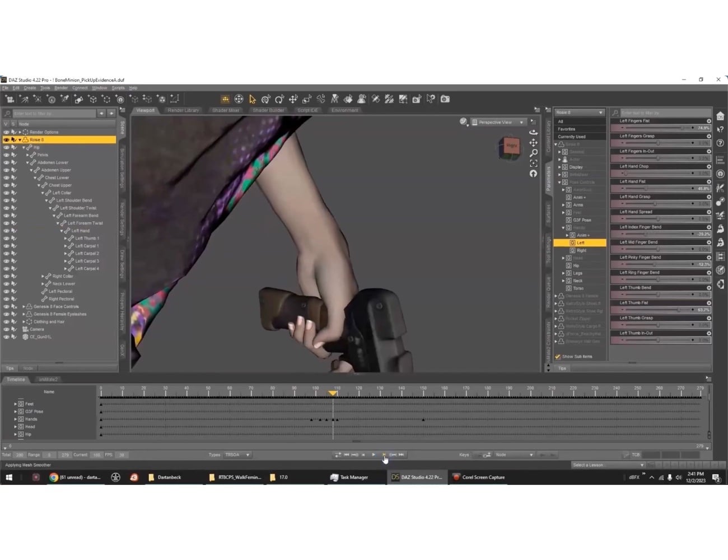
Task: Toggle visibility of Rosie 8 in the Scene tree
Action: pos(6,139)
